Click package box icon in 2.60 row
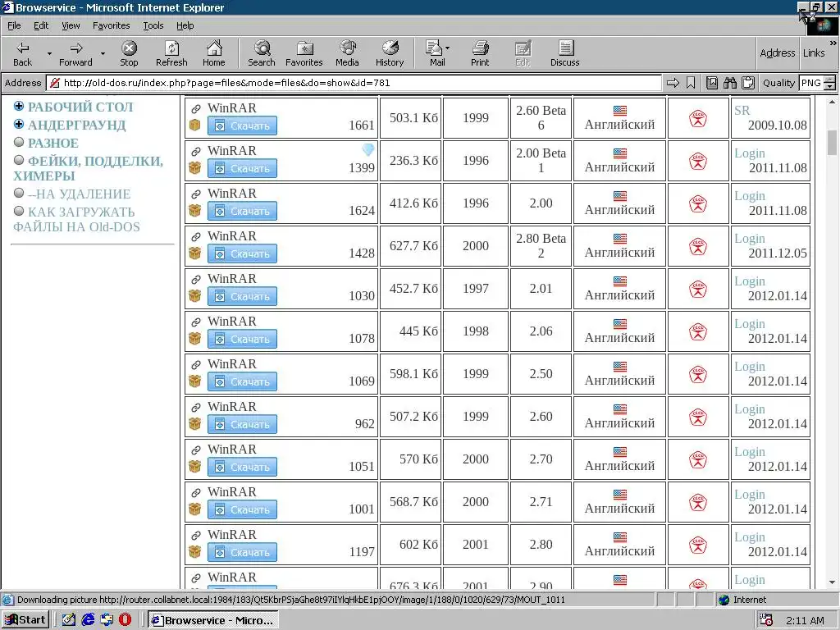840x630 pixels. click(x=195, y=424)
